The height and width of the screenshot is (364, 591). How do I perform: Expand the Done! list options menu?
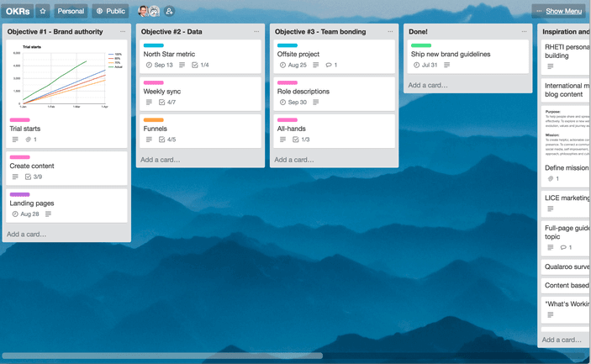tap(524, 32)
